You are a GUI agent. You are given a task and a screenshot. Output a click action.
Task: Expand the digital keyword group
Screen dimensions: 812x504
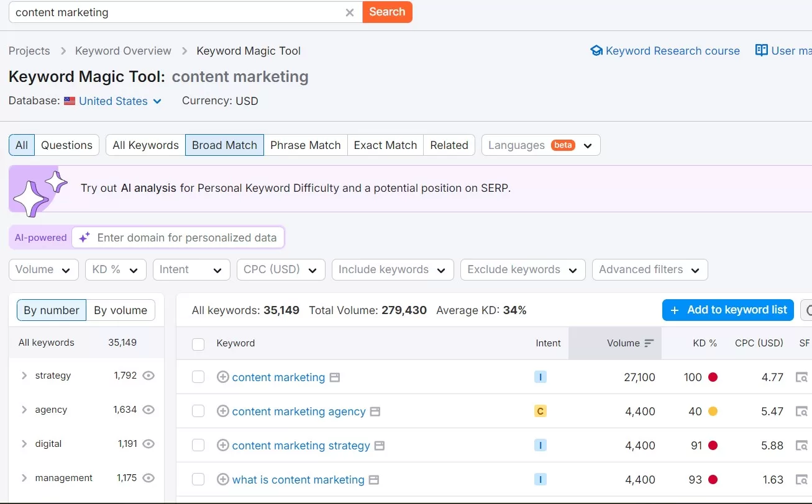click(x=24, y=444)
